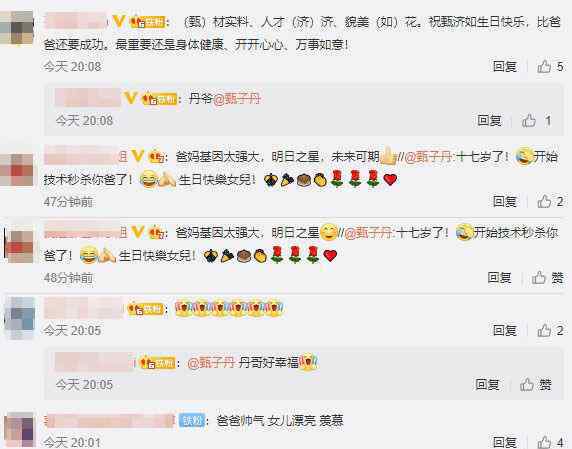Like the comment posted 47分钟前
The height and width of the screenshot is (449, 572).
click(544, 201)
